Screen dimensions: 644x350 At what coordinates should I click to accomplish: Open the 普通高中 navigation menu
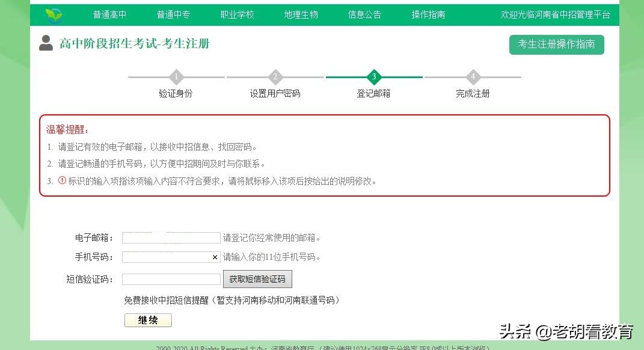coord(110,14)
